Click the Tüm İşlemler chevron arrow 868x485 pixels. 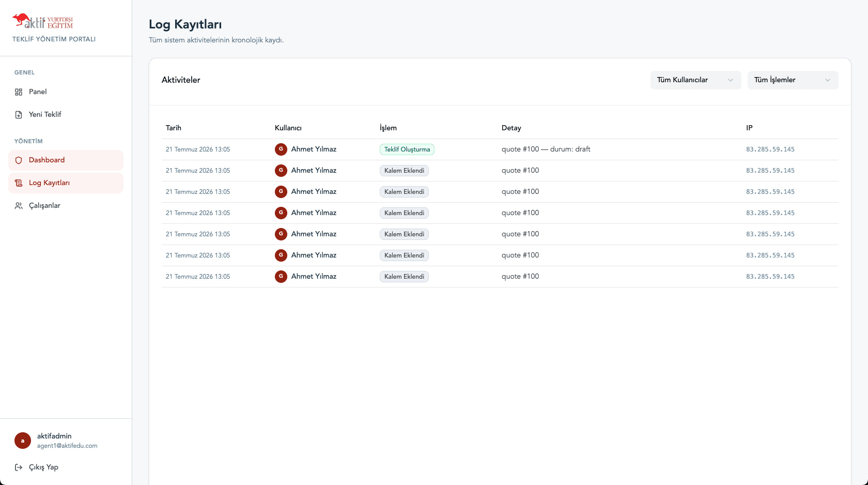[x=828, y=80]
